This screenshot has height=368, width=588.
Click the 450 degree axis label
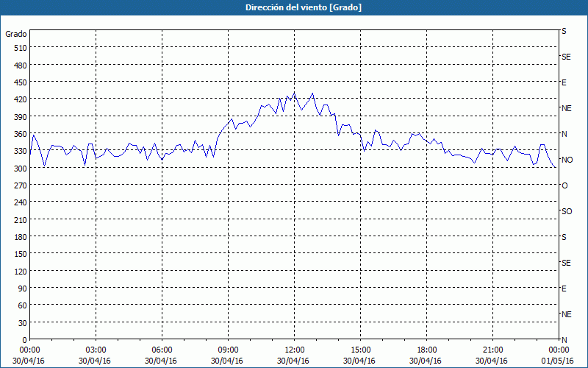(x=21, y=82)
